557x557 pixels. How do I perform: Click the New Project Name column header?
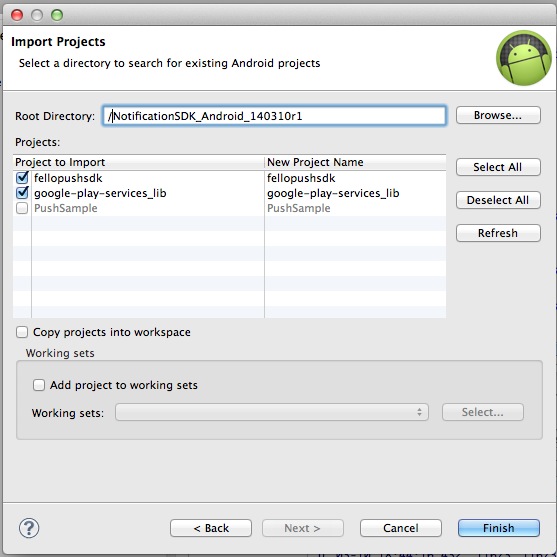[355, 162]
